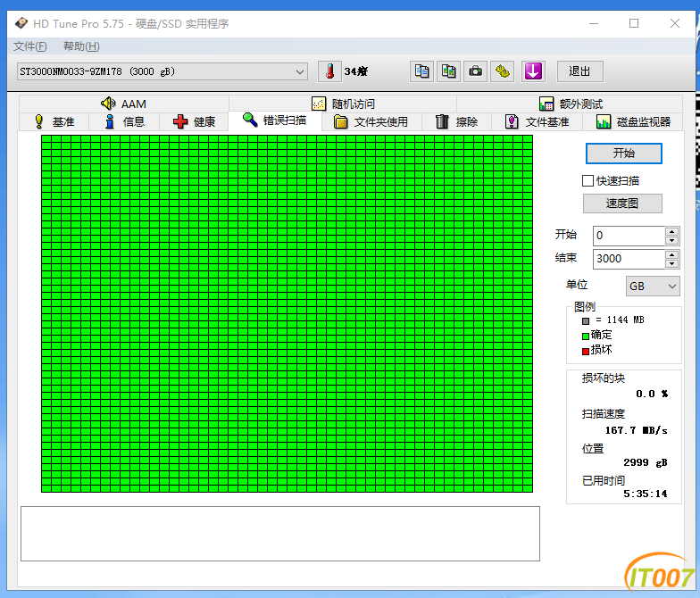Switch to the 基准 benchmark tab
The image size is (700, 598).
coord(54,121)
